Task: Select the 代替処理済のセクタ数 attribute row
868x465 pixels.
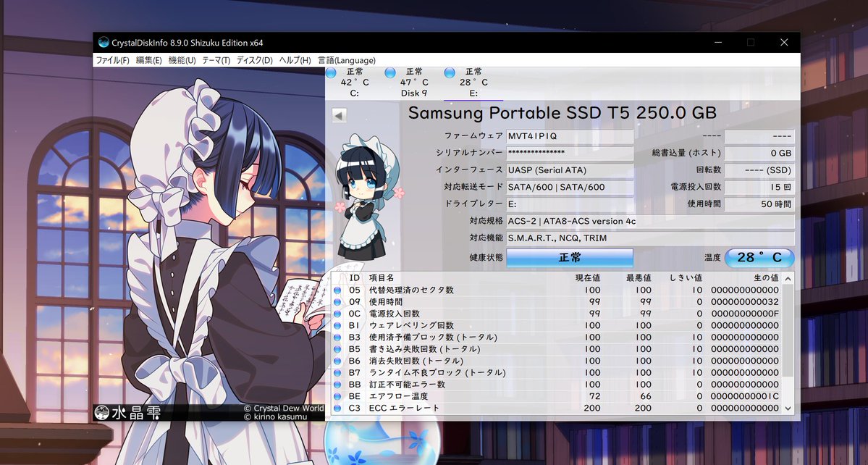Action: click(556, 290)
